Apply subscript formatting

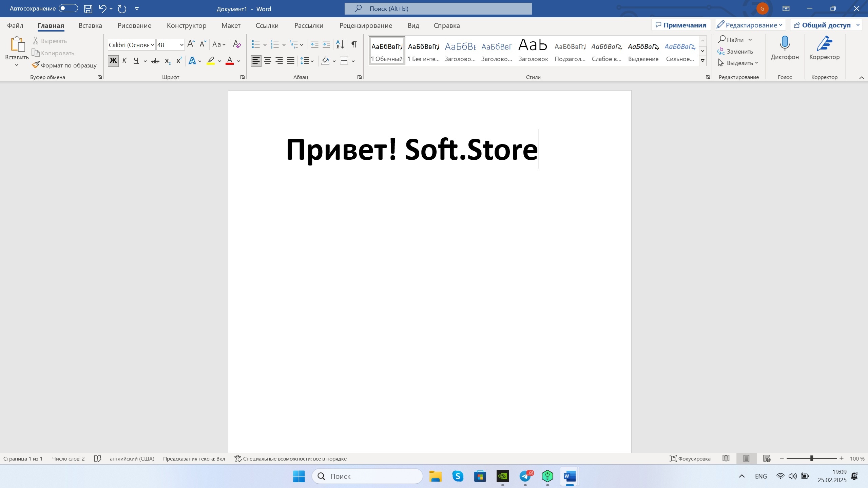[x=167, y=61]
